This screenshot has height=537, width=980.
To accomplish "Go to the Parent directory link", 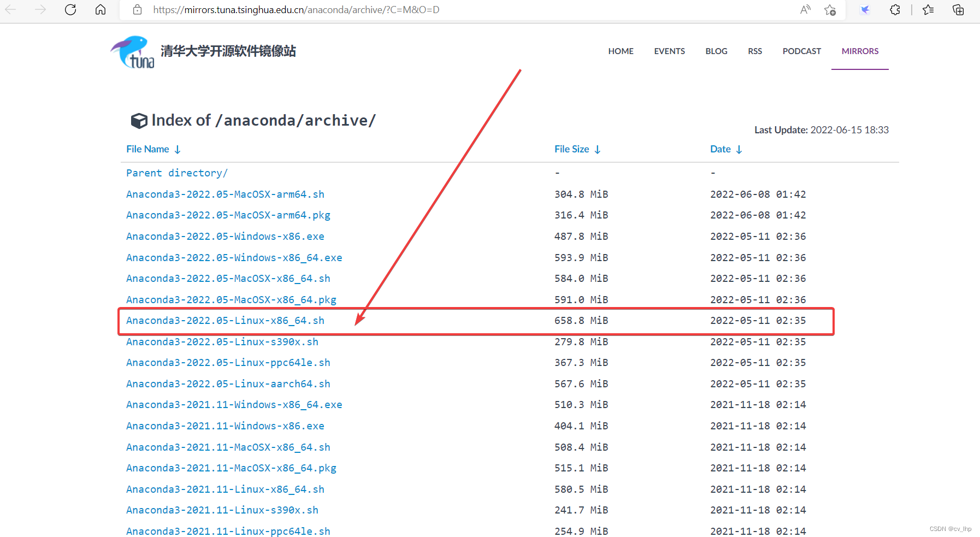I will [x=176, y=173].
